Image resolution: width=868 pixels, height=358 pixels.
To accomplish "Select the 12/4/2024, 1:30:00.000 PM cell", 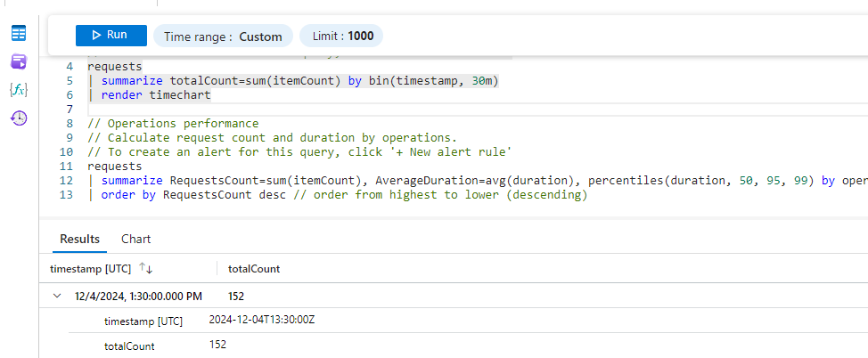I will [x=138, y=297].
